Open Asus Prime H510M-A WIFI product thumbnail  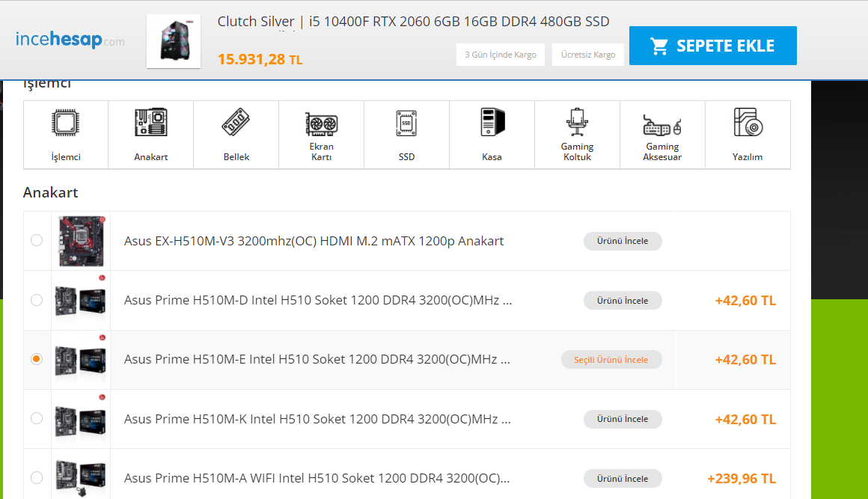pos(81,477)
